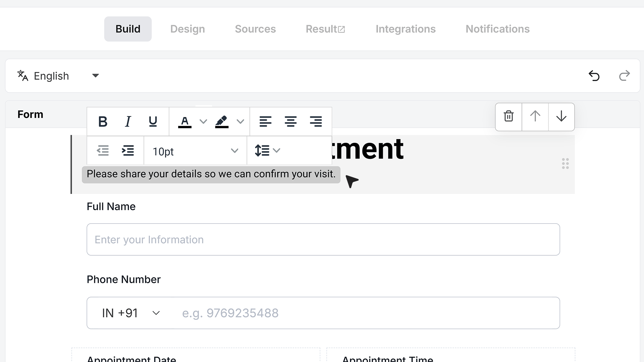The width and height of the screenshot is (644, 362).
Task: Switch to the Design tab
Action: click(x=187, y=29)
